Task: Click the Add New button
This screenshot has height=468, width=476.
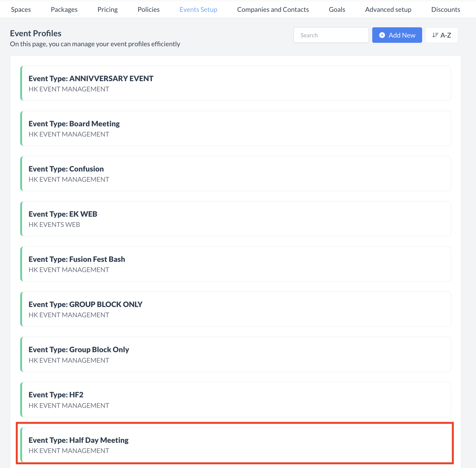Action: click(x=397, y=35)
